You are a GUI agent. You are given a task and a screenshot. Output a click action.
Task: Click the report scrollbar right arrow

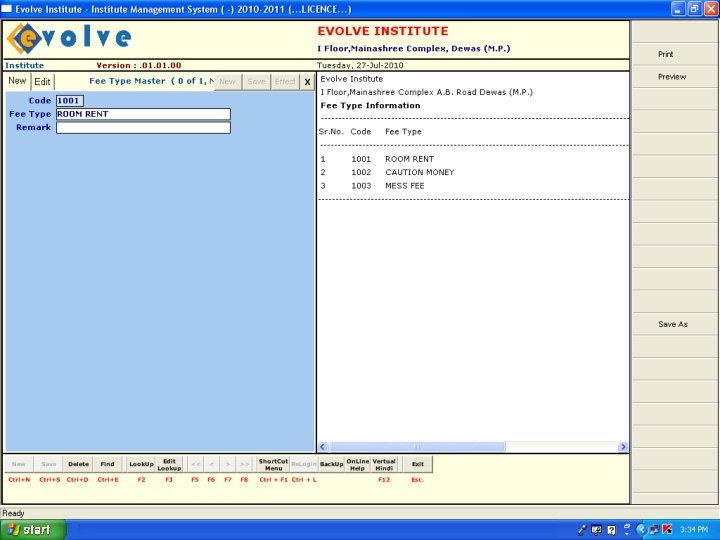click(x=623, y=446)
